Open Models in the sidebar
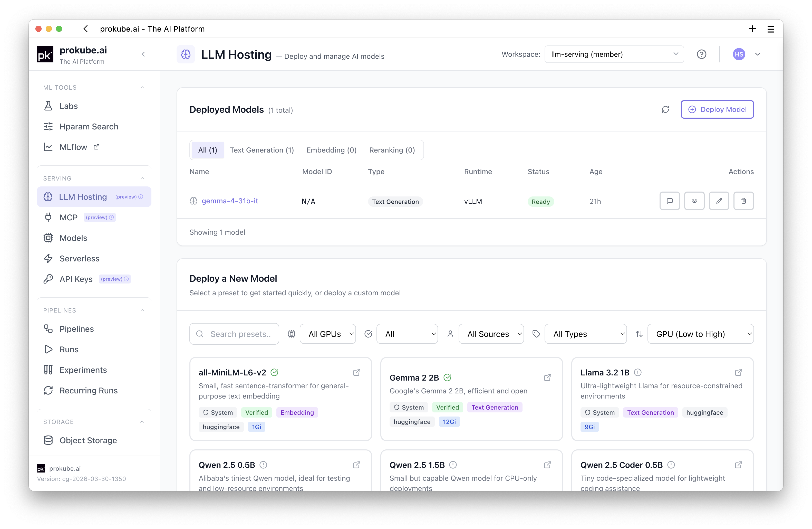 [x=94, y=238]
